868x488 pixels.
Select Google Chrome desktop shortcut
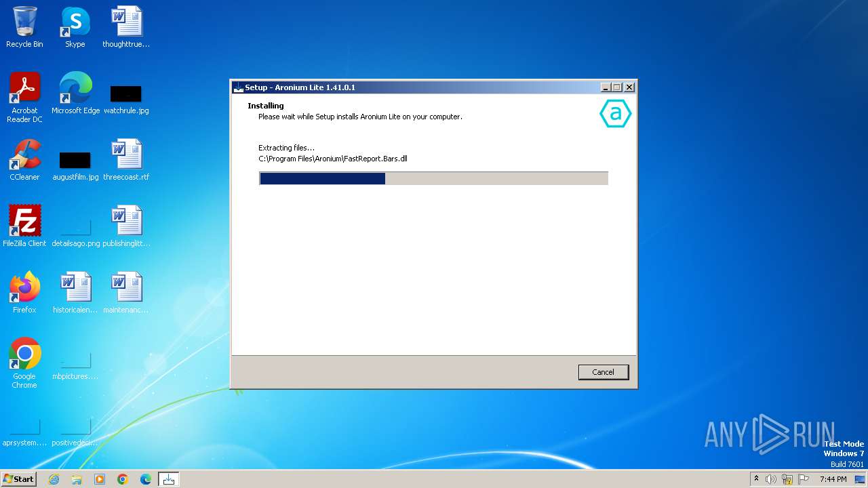coord(24,363)
